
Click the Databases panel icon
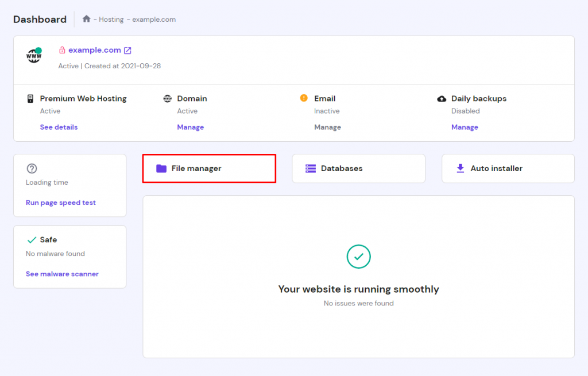coord(310,168)
